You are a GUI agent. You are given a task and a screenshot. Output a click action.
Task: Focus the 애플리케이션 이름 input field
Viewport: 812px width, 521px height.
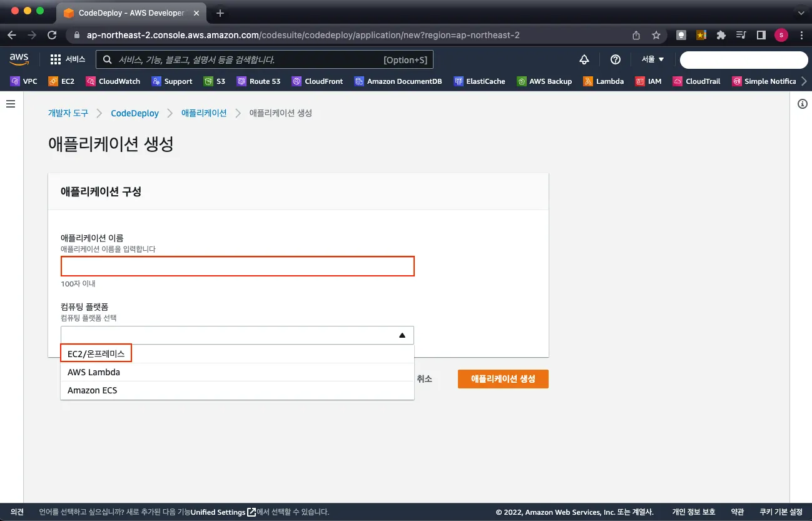point(238,266)
